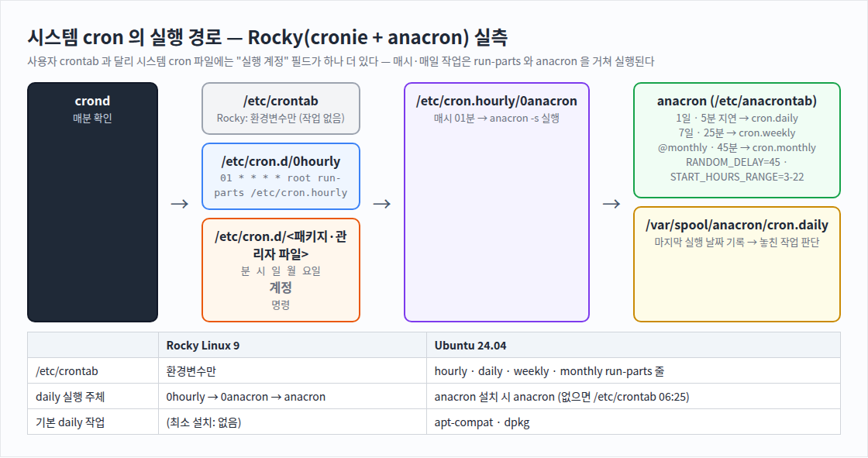868x458 pixels.
Task: Click 'START_HOURS_RANGE=3-22' text
Action: point(737,177)
